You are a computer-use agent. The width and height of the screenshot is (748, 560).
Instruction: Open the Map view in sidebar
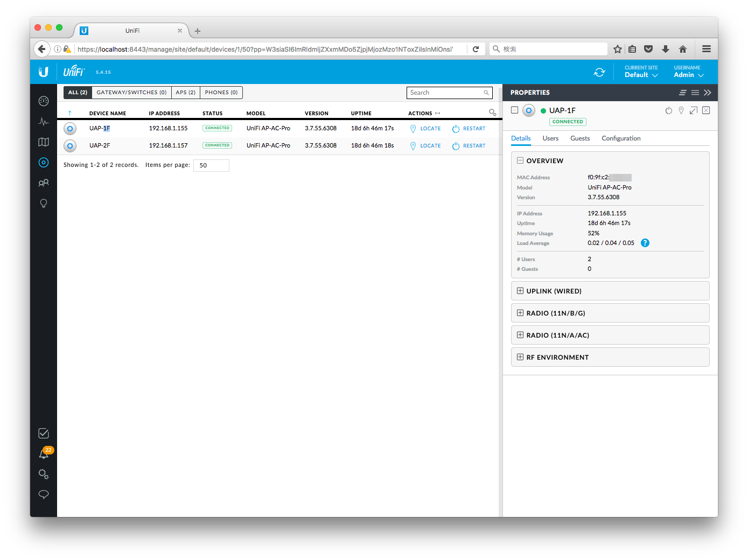tap(44, 142)
